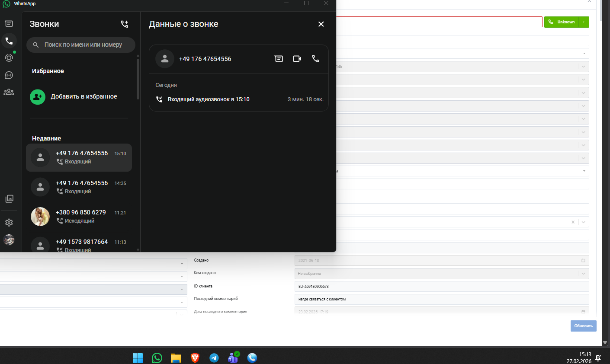This screenshot has width=610, height=364.
Task: Click the ID клиента field EU-469150906673
Action: coord(442,287)
